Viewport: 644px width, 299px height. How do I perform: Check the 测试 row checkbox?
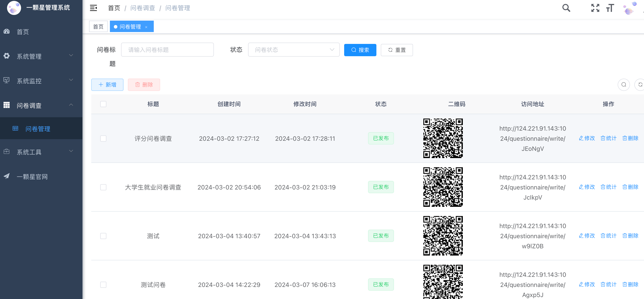click(103, 236)
